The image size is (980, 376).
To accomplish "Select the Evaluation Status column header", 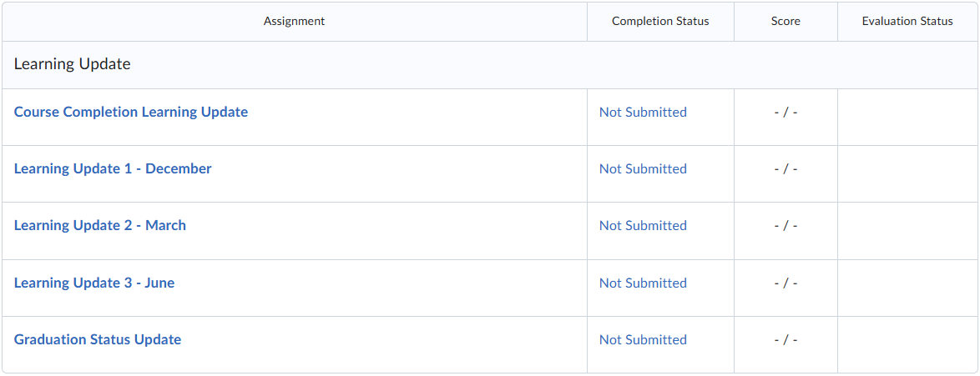I will 907,21.
